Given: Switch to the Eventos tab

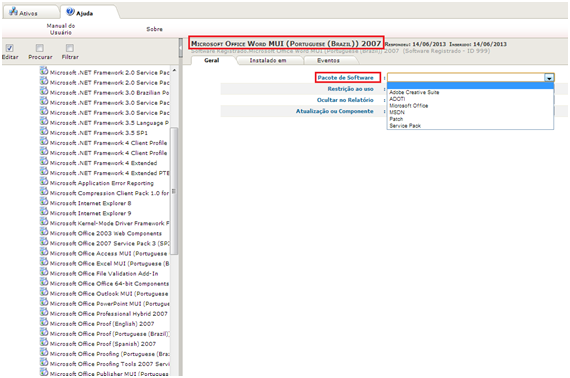Looking at the screenshot, I should [328, 60].
